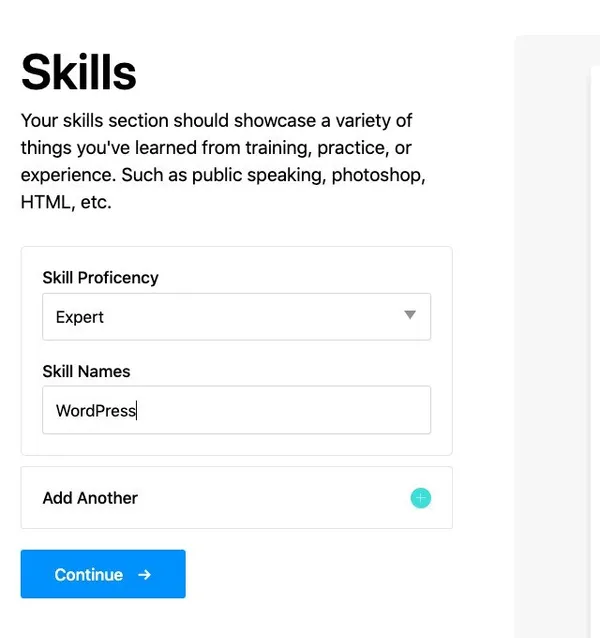Open the Expert proficiency combo box
600x638 pixels.
pyautogui.click(x=236, y=317)
